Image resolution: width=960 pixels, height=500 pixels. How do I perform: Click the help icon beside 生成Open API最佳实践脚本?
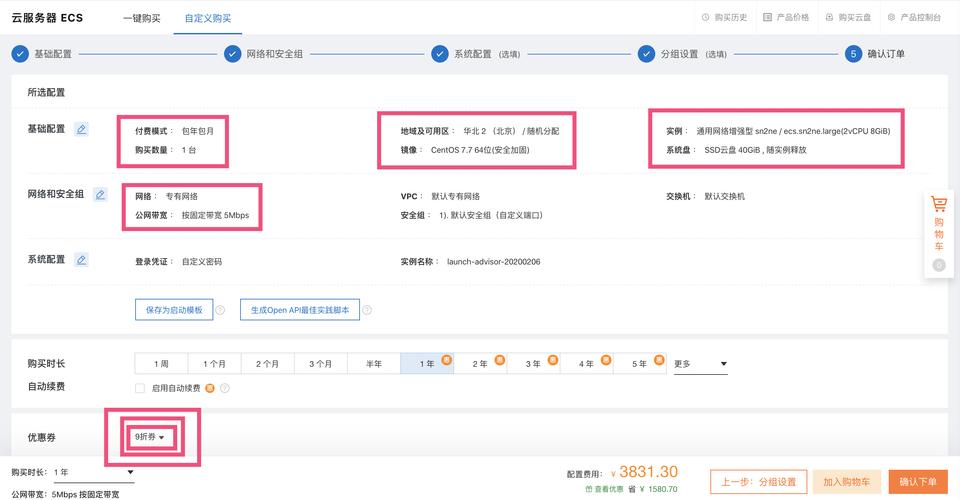tap(367, 310)
